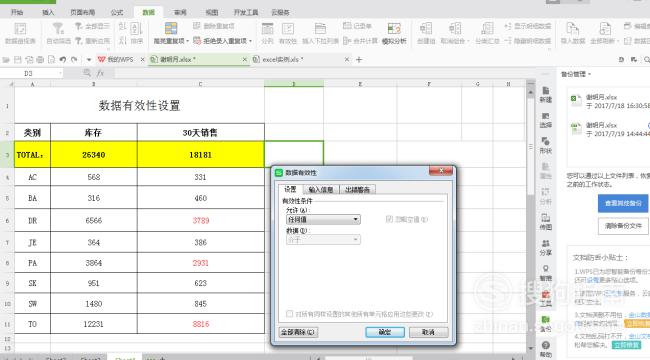Open quick access toolbar customize dropdown arrow

tap(89, 60)
